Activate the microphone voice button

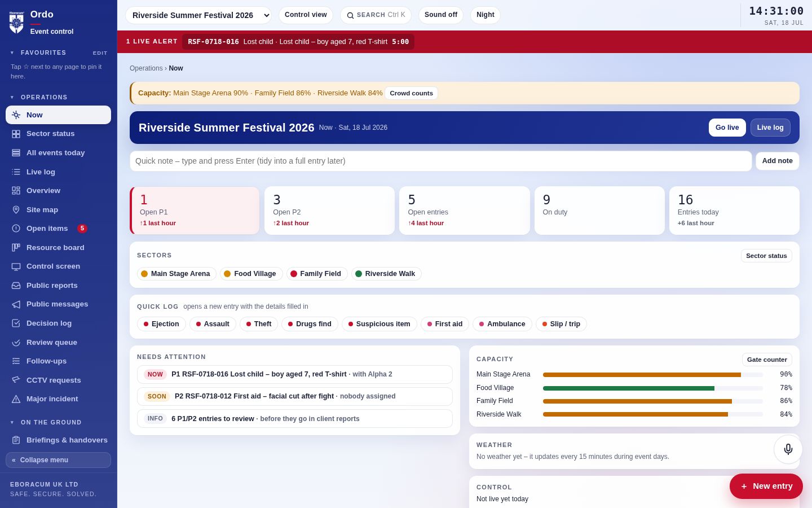tap(788, 449)
